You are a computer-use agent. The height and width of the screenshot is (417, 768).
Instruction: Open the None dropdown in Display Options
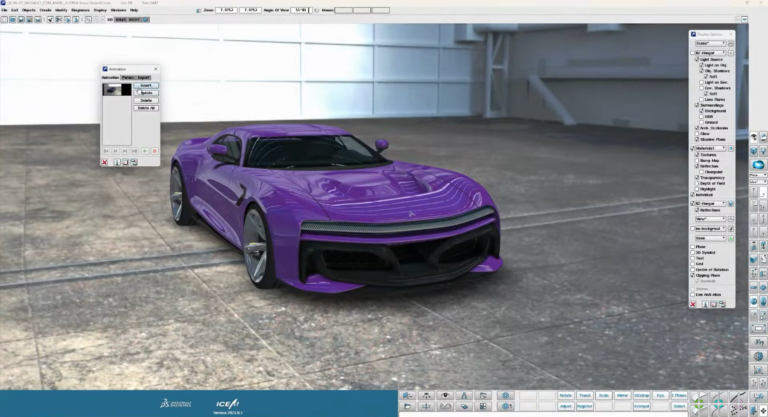(710, 238)
